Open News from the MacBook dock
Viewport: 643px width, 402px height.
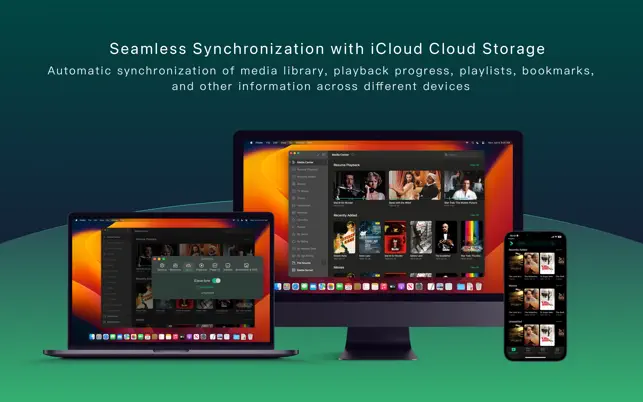click(196, 337)
